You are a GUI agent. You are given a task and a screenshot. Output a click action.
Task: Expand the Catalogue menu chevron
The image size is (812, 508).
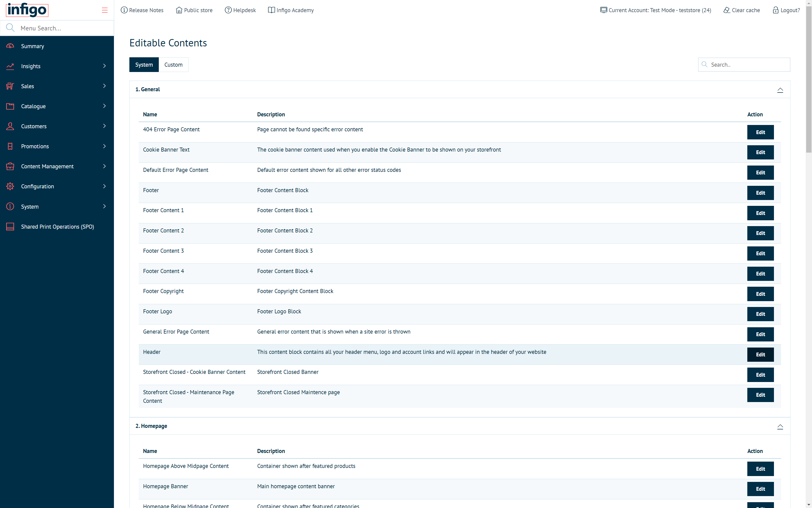[104, 106]
